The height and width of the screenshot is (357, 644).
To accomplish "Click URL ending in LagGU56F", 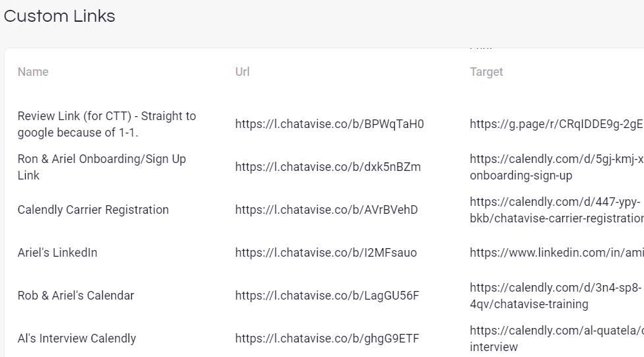I will coord(328,296).
